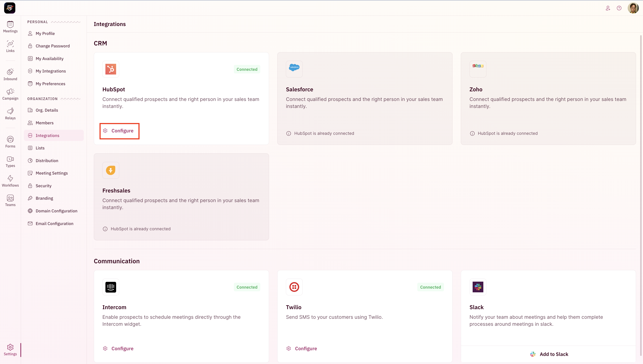Open user profile avatar
This screenshot has width=643, height=364.
(633, 8)
